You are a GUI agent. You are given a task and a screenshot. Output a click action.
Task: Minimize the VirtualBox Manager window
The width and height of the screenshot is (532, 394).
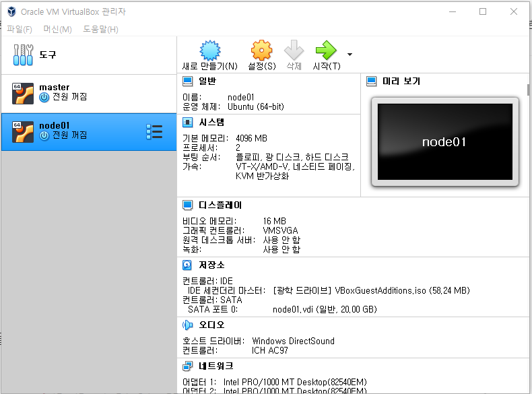point(453,11)
